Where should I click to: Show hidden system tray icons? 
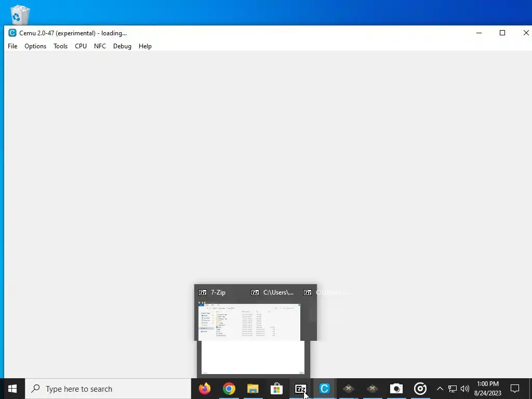(x=440, y=389)
